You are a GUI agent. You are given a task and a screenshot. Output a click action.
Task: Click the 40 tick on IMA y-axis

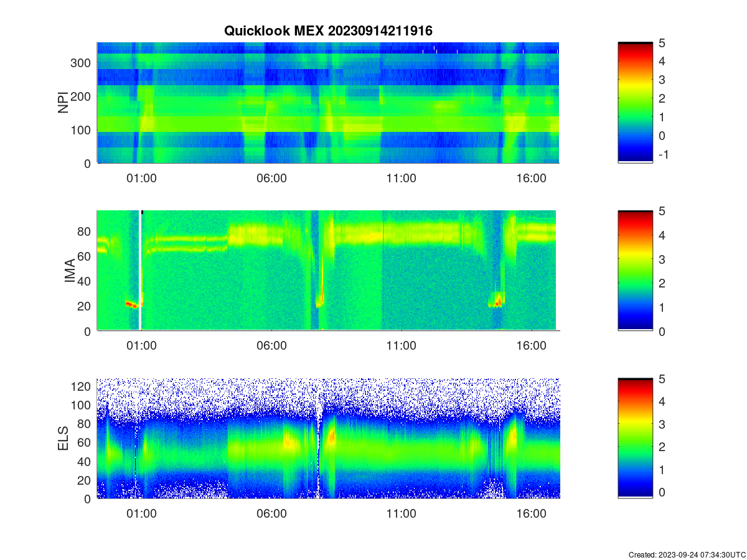point(85,281)
